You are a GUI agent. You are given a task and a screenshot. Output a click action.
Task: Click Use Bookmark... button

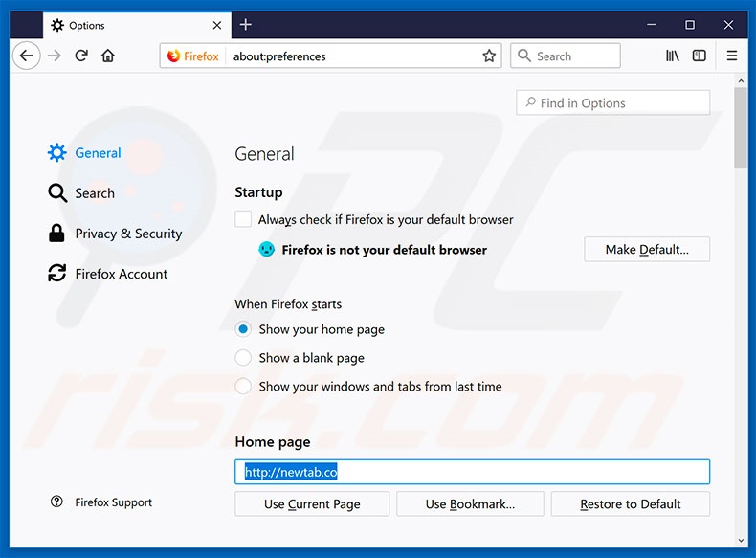(470, 504)
